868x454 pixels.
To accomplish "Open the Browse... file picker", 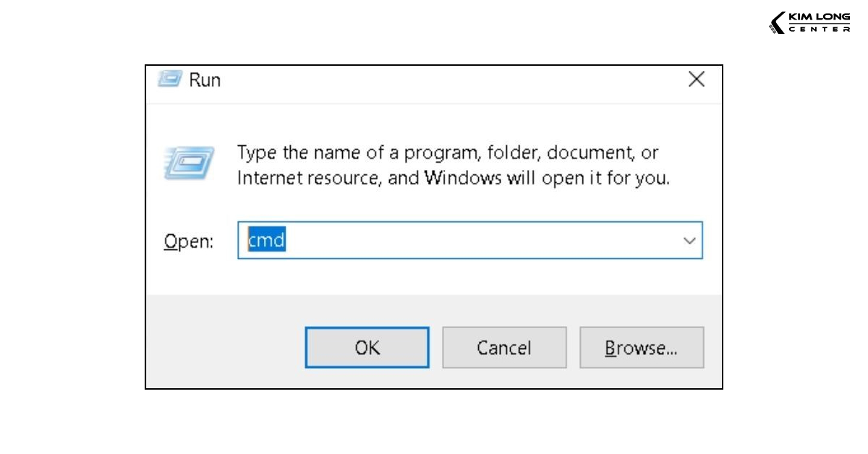I will (x=641, y=348).
